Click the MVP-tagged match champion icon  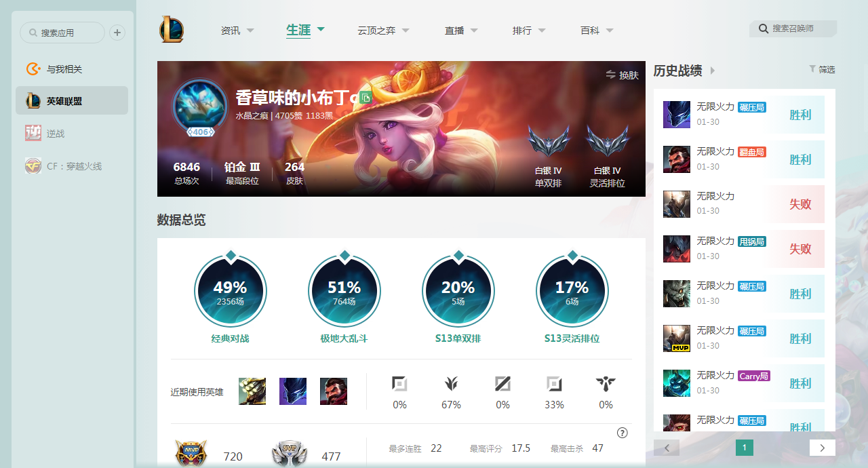[x=677, y=338]
